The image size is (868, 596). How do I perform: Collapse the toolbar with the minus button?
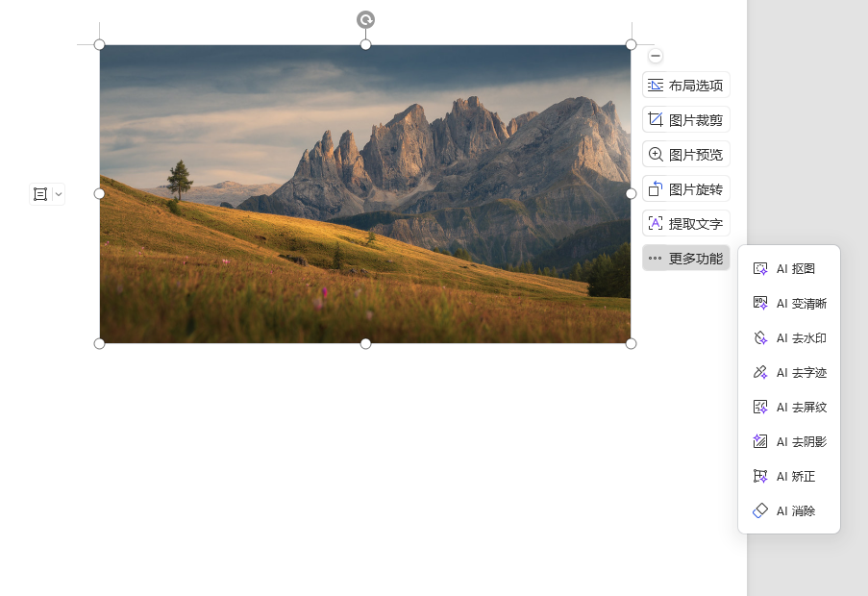tap(656, 56)
